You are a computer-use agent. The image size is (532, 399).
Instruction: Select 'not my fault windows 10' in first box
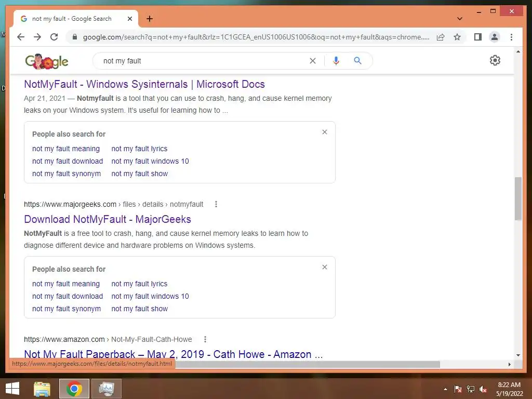150,161
